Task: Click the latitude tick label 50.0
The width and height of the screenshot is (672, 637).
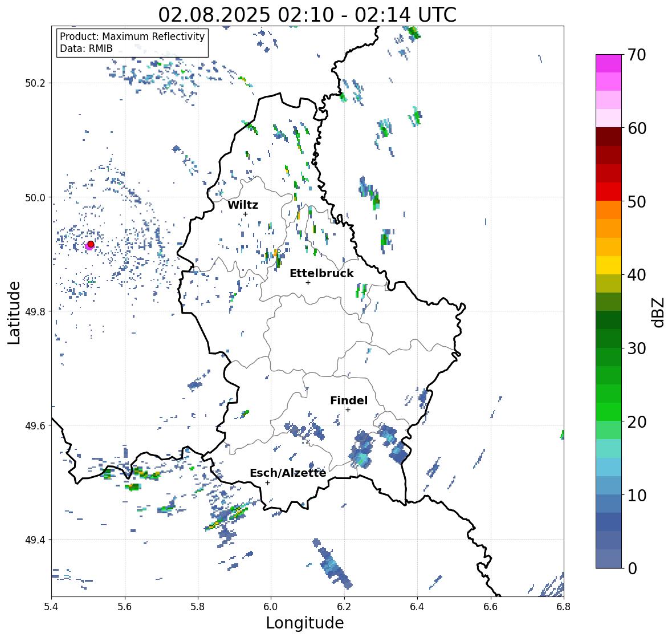Action: (x=35, y=198)
